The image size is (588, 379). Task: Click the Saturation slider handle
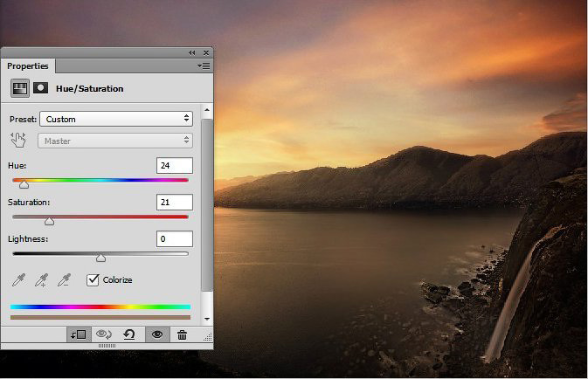tap(50, 221)
